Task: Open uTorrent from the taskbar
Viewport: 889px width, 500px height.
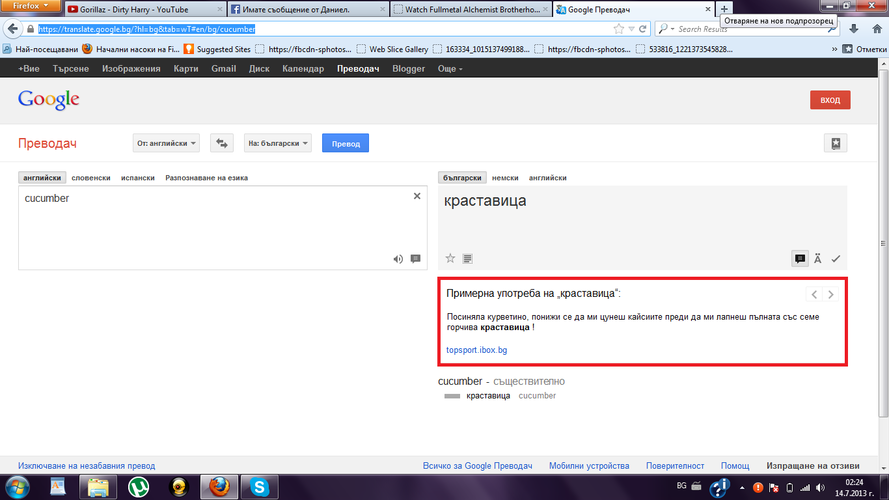Action: point(138,487)
